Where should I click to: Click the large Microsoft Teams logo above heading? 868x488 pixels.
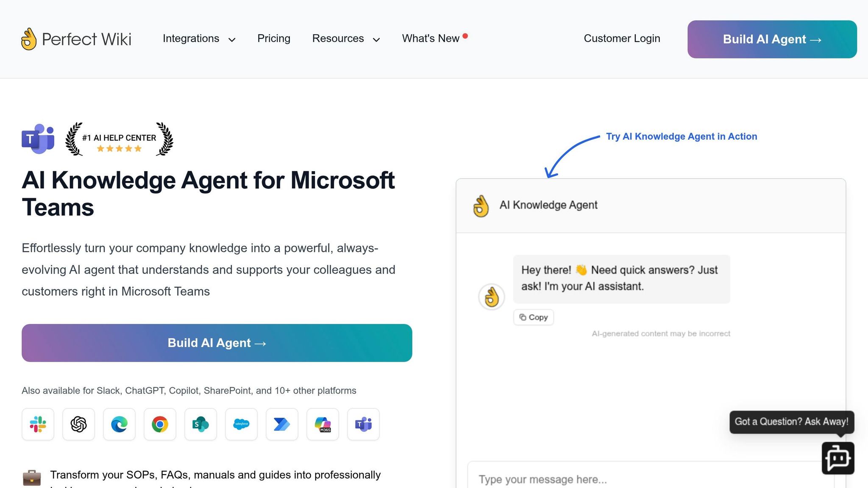38,139
